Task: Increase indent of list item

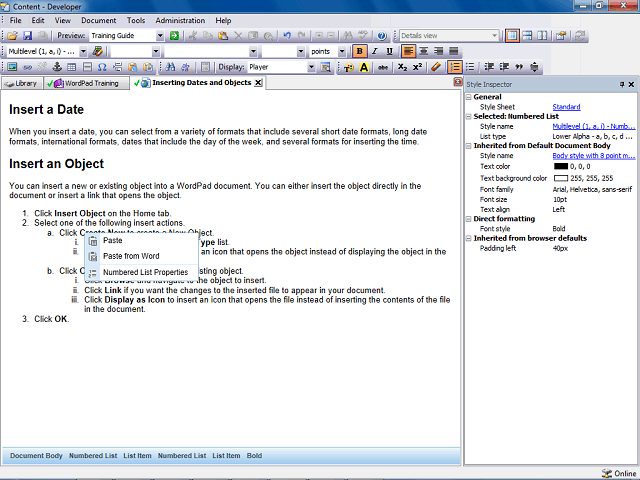Action: pyautogui.click(x=504, y=67)
